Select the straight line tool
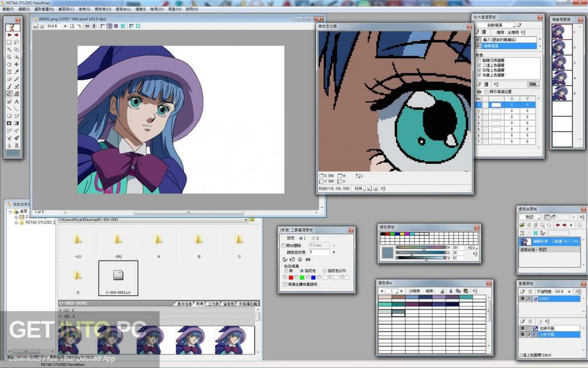 point(9,109)
